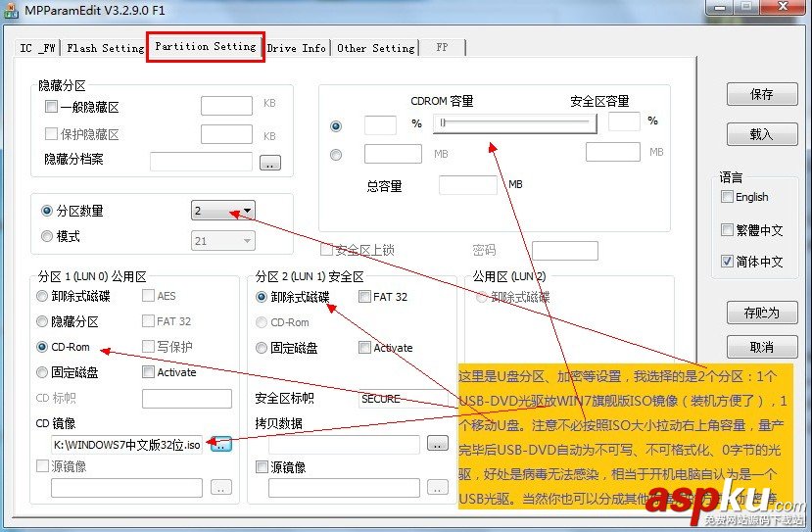Open the 分区数量 dropdown showing 2
The width and height of the screenshot is (812, 532).
[x=223, y=211]
